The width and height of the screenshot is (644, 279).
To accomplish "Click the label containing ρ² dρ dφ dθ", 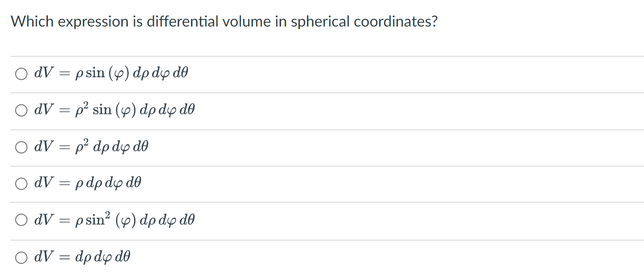I will pos(90,146).
